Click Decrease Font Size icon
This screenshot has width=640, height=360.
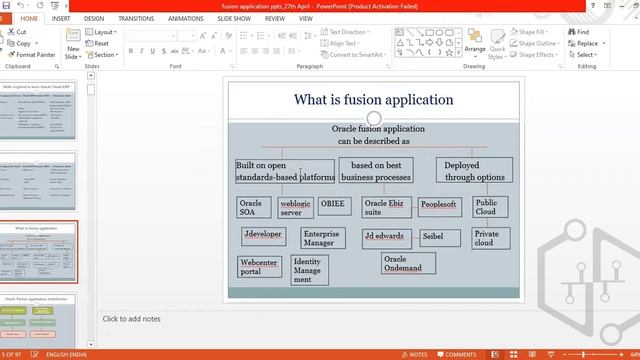coord(214,36)
